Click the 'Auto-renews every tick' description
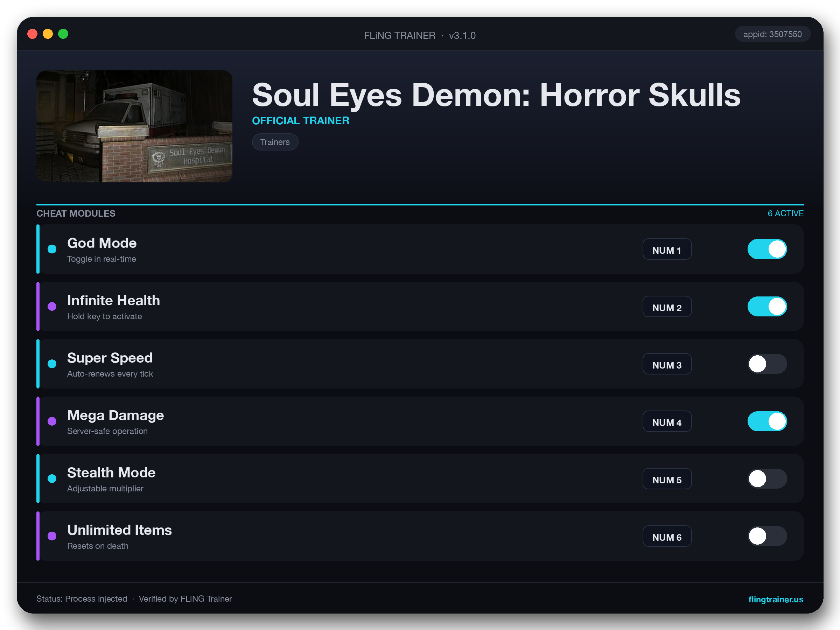840x630 pixels. pos(110,374)
